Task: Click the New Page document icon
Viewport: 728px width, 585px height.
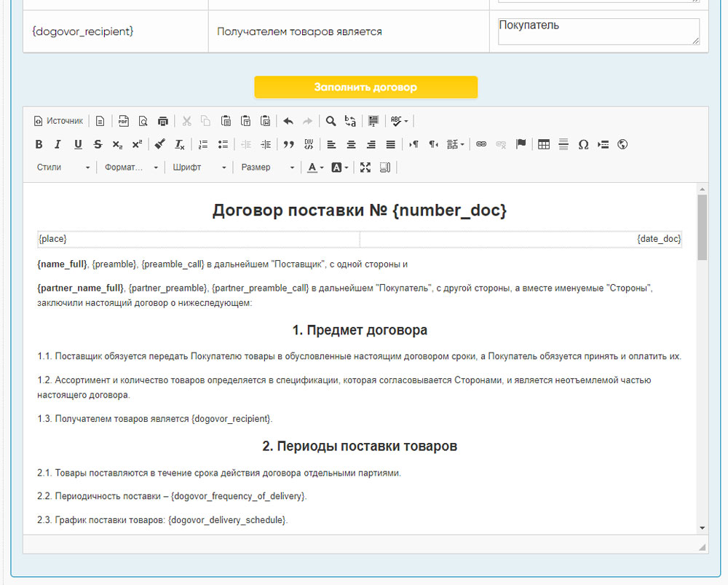Action: 100,121
